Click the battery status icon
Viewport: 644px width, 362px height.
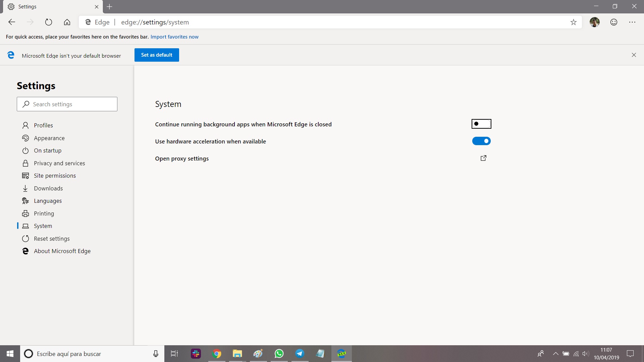[566, 354]
